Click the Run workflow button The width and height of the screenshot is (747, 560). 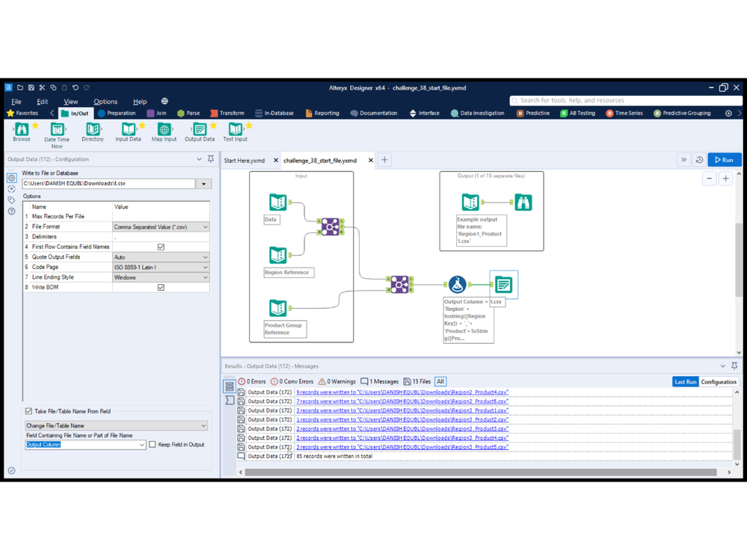(724, 160)
